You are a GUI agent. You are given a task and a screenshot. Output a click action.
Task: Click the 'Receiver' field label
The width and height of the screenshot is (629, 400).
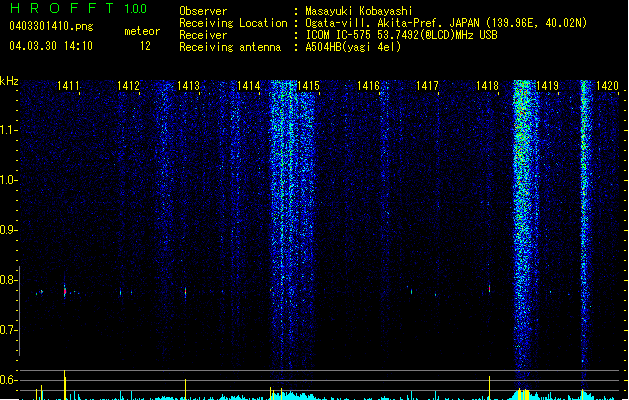click(x=203, y=35)
